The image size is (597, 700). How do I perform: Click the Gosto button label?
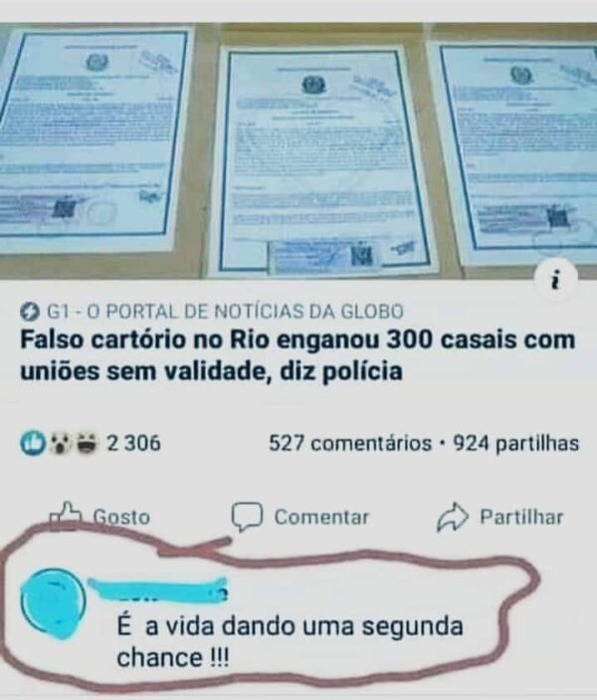[x=121, y=517]
